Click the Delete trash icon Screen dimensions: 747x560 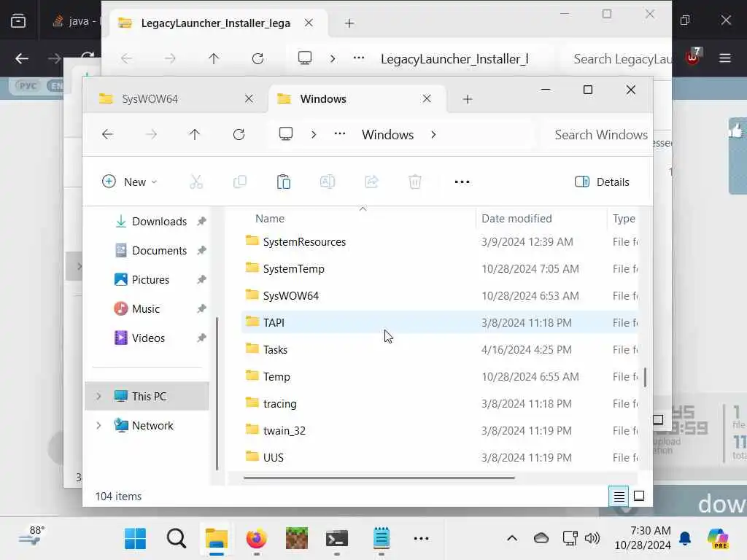pos(415,182)
